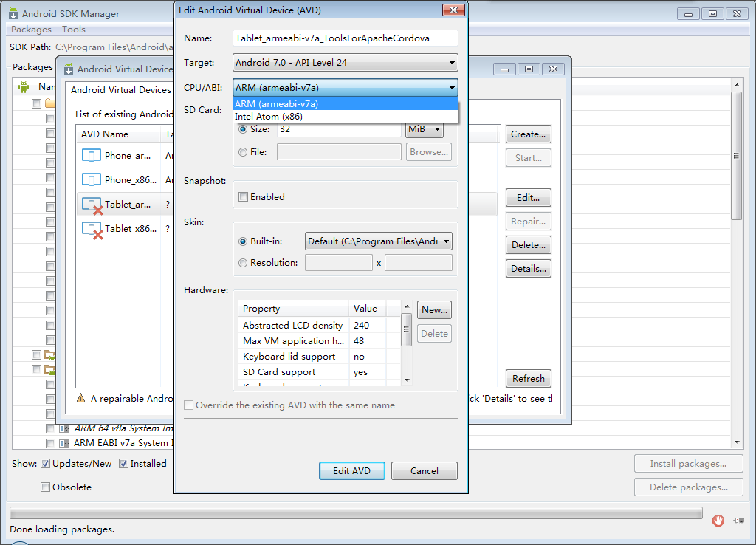Viewport: 756px width, 545px height.
Task: Click the green Android robot icon in Packages header
Action: click(x=23, y=87)
